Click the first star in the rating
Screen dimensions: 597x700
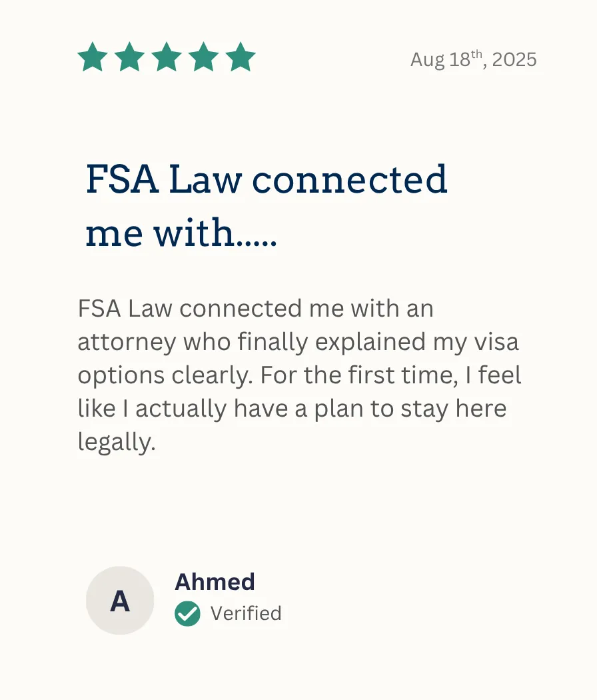point(93,58)
